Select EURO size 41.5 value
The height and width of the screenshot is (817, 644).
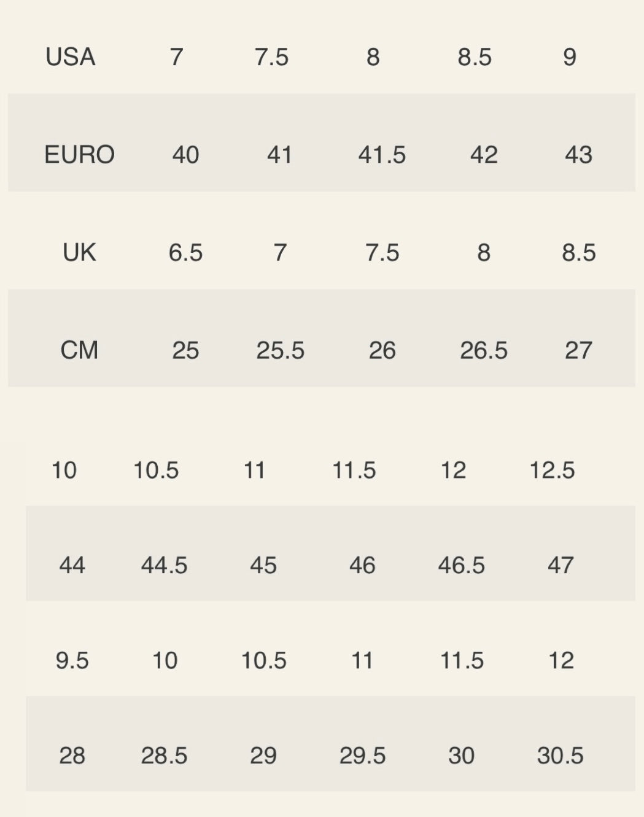point(382,154)
